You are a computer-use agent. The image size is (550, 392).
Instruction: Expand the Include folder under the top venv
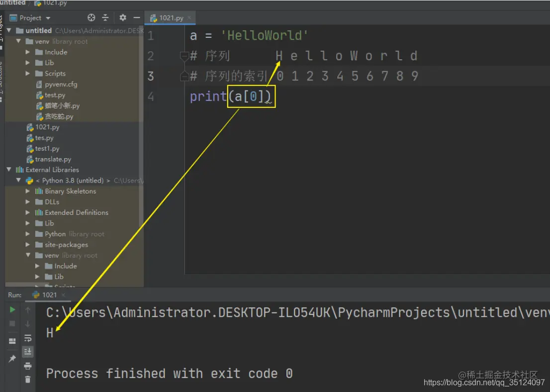(x=28, y=52)
